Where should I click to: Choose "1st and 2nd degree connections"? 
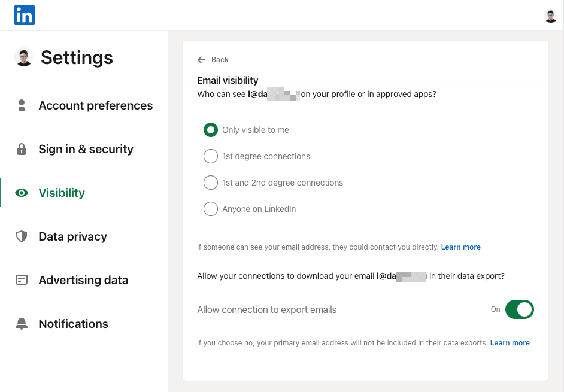tap(211, 183)
